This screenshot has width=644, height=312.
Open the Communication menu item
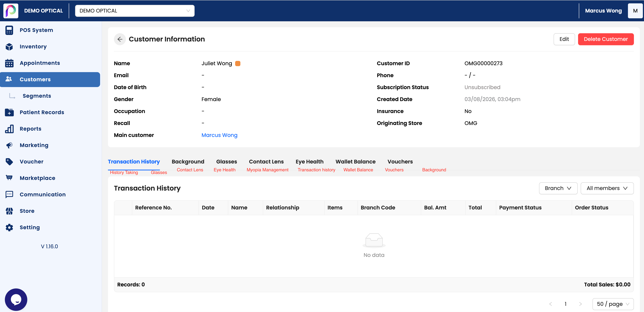pos(50,194)
